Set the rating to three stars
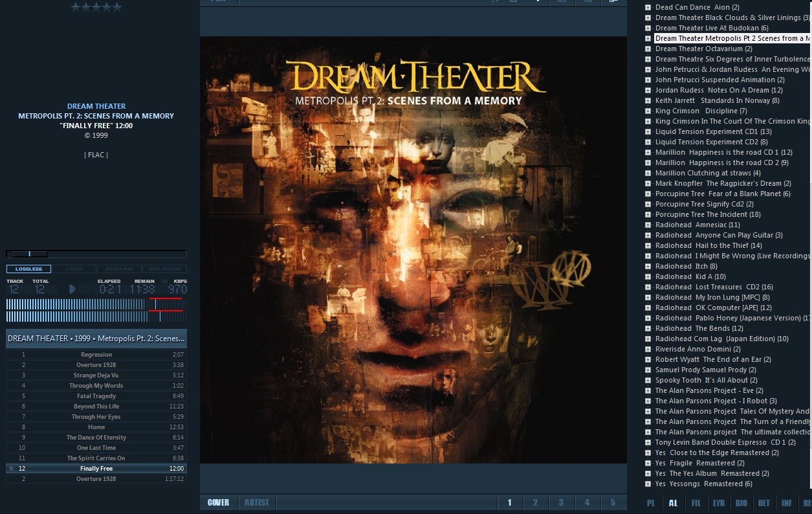The width and height of the screenshot is (812, 514). [x=96, y=7]
